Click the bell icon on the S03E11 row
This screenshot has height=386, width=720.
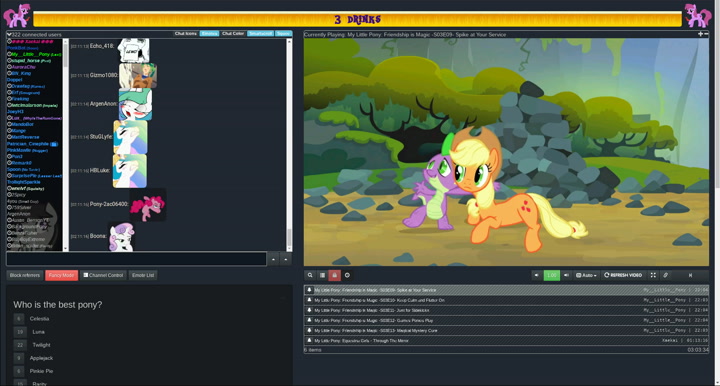(309, 310)
